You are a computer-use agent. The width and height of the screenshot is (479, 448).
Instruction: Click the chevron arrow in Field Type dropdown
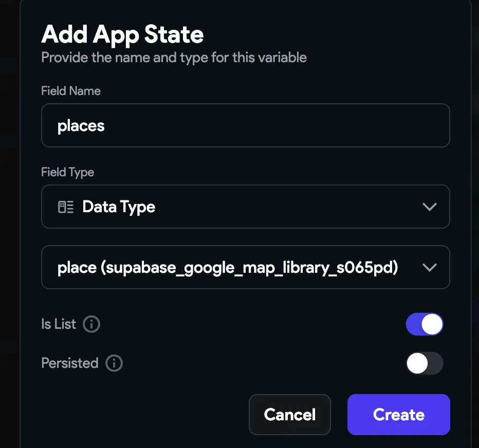(x=429, y=207)
